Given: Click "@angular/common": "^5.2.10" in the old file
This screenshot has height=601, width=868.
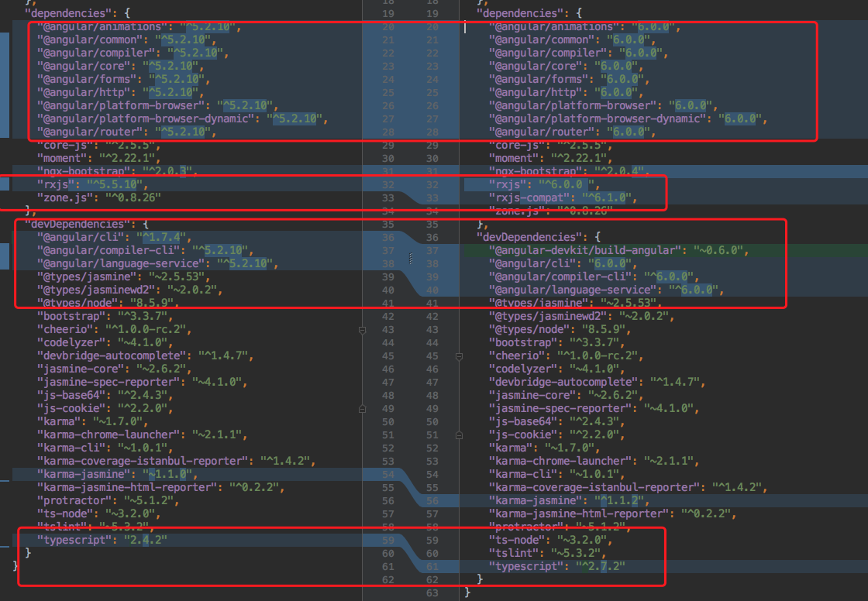Looking at the screenshot, I should [126, 39].
